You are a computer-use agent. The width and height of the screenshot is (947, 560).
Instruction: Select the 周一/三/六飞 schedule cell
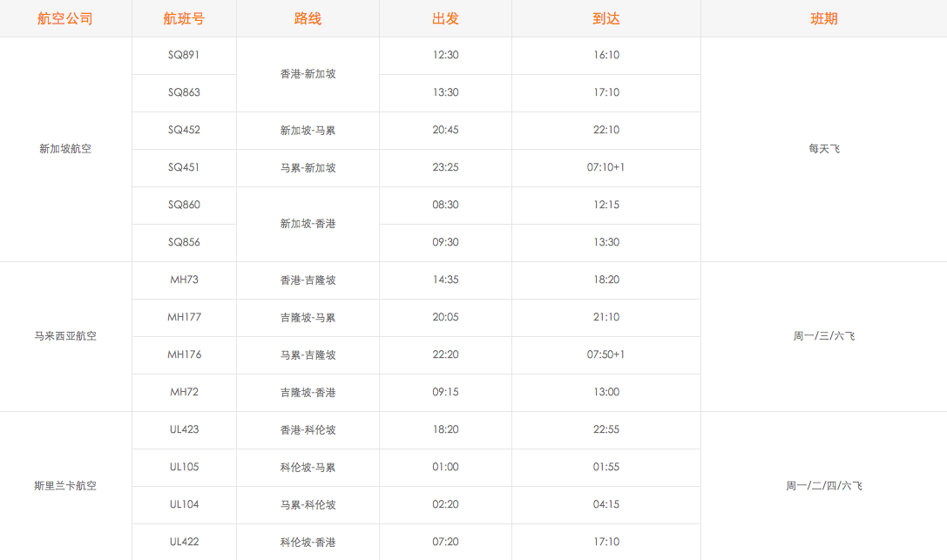pos(824,336)
